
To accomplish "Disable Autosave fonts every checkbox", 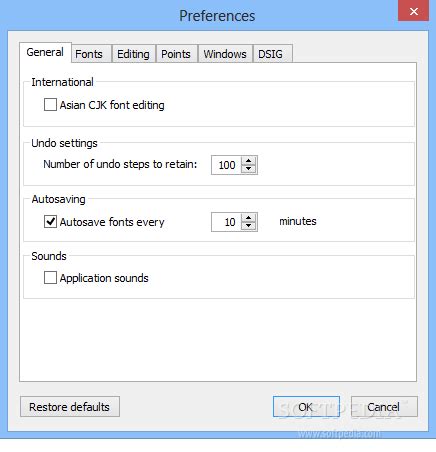I will coord(50,221).
